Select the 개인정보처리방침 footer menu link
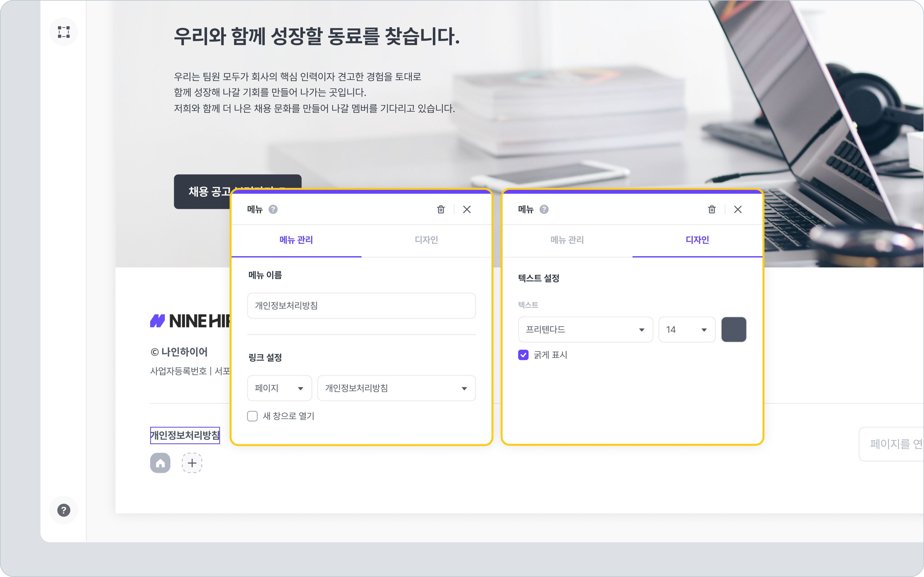924x577 pixels. [x=185, y=435]
